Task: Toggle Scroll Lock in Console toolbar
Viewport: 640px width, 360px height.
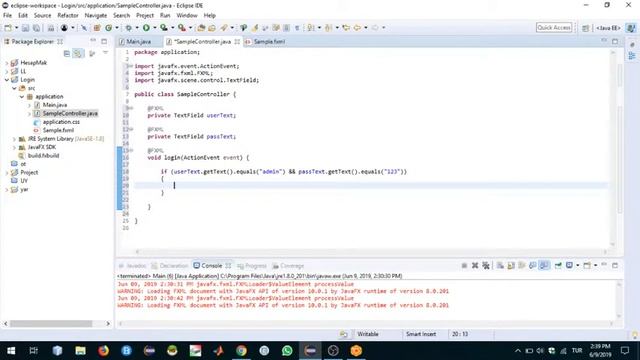Action: pyautogui.click(x=511, y=266)
